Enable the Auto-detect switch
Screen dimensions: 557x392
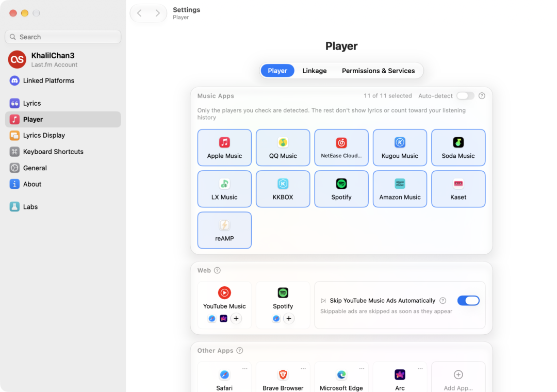point(465,96)
